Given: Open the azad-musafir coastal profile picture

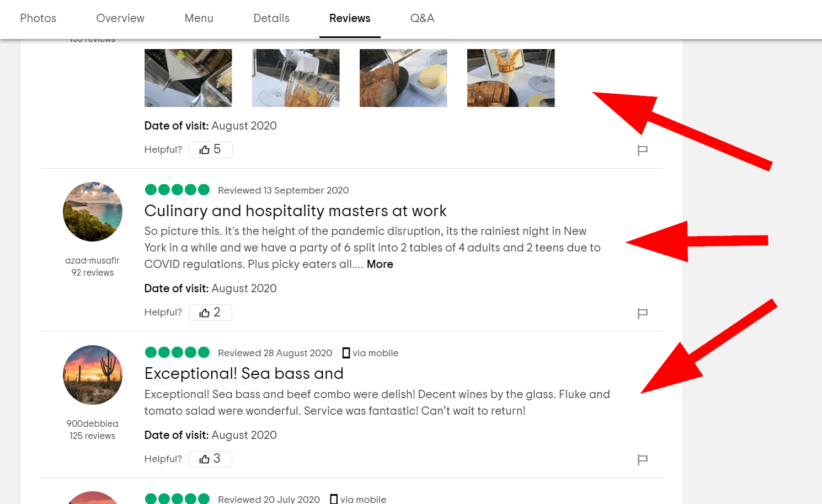Looking at the screenshot, I should [x=93, y=212].
